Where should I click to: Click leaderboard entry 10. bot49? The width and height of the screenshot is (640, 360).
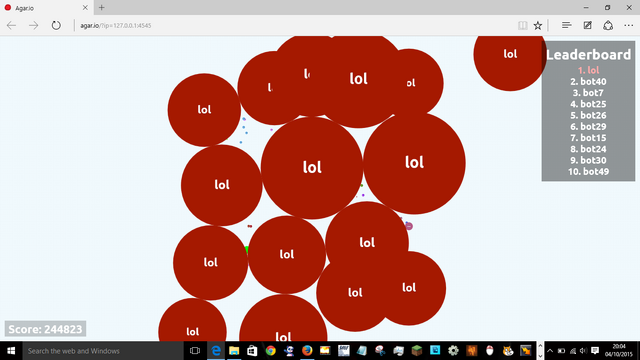pyautogui.click(x=589, y=171)
